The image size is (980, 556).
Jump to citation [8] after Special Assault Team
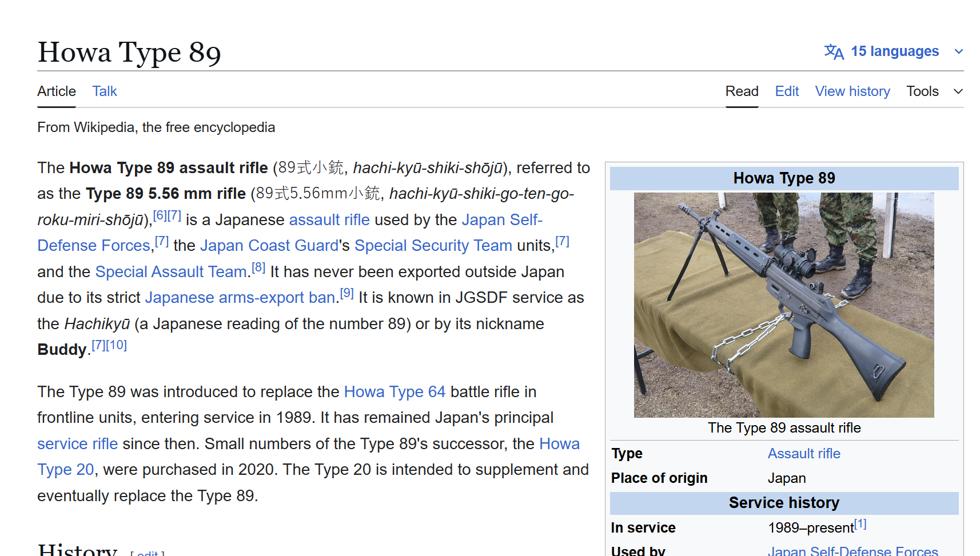tap(258, 267)
